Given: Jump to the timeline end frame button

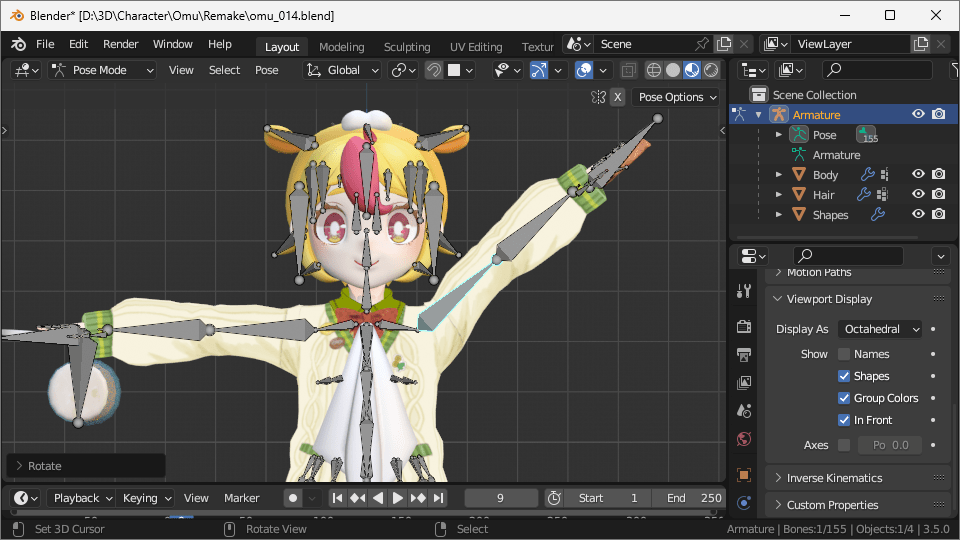Looking at the screenshot, I should (438, 498).
